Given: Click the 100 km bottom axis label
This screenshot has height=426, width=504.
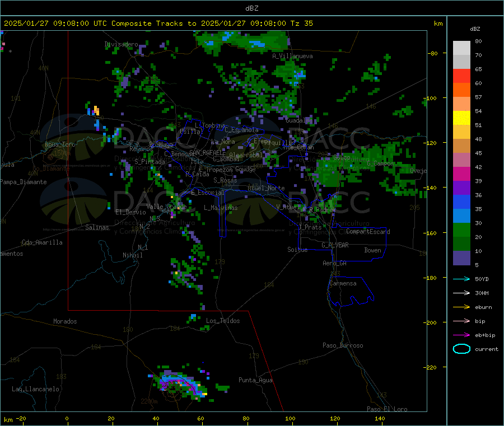Looking at the screenshot, I should point(290,418).
